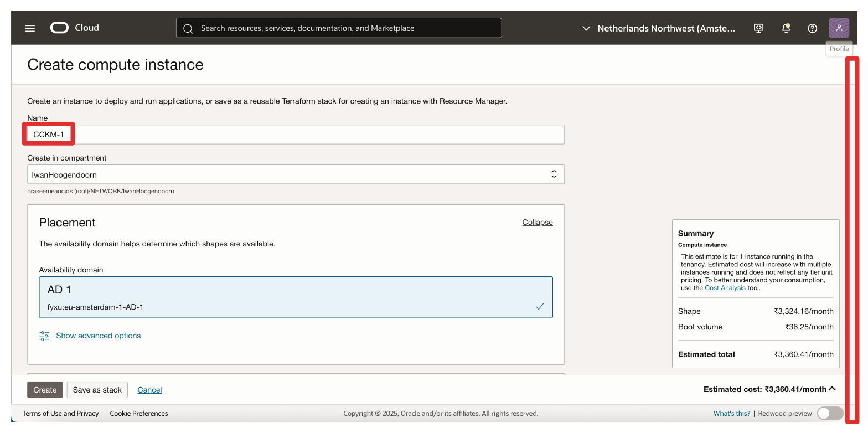Image resolution: width=868 pixels, height=433 pixels.
Task: Click the search magnifier icon
Action: click(x=188, y=28)
